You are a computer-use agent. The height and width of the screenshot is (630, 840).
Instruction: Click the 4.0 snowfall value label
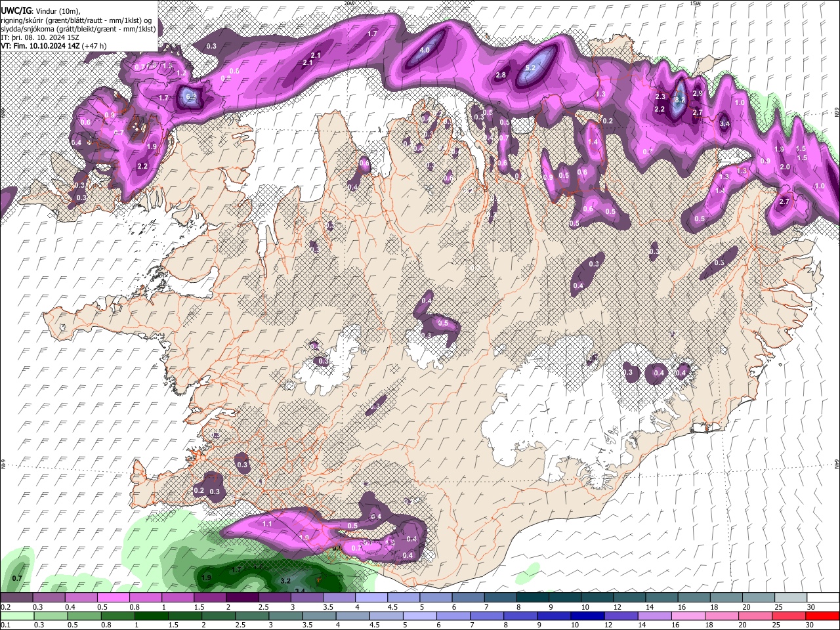click(x=425, y=50)
